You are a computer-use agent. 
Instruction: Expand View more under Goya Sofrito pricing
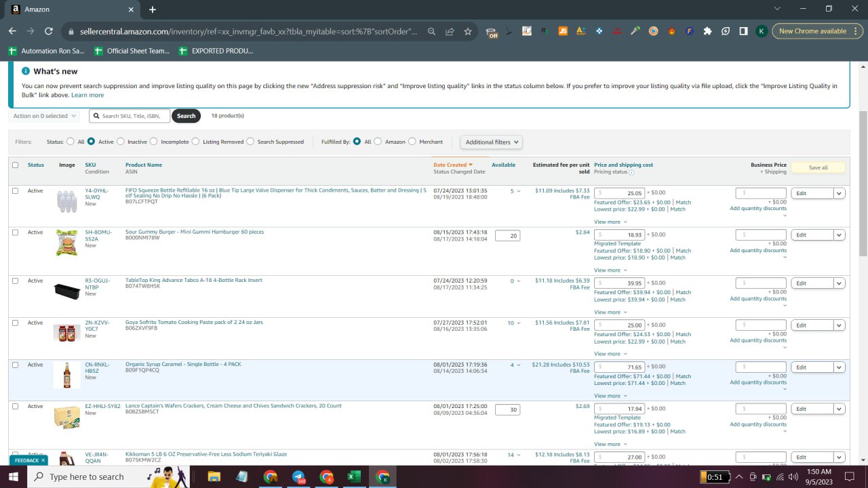(610, 354)
